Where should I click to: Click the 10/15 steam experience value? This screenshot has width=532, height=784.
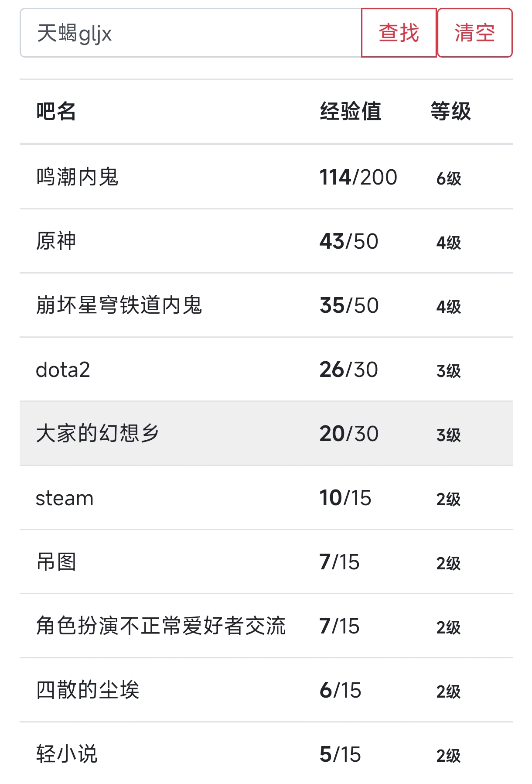tap(345, 498)
